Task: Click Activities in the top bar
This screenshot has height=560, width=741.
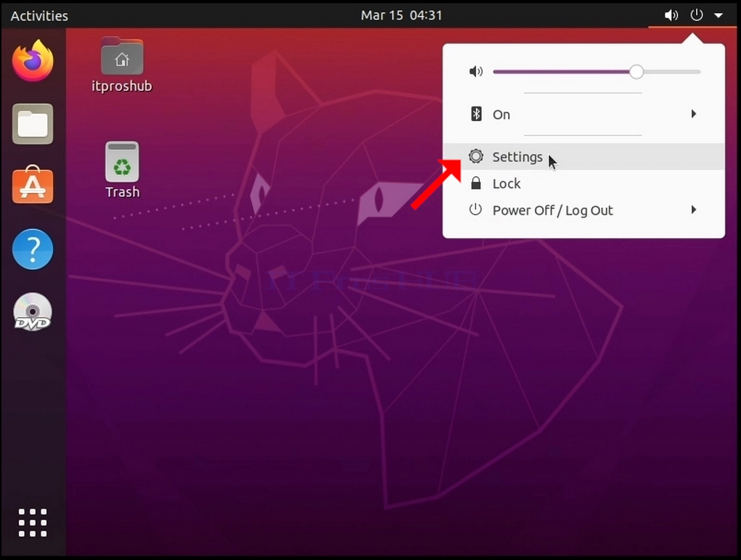Action: pyautogui.click(x=39, y=15)
